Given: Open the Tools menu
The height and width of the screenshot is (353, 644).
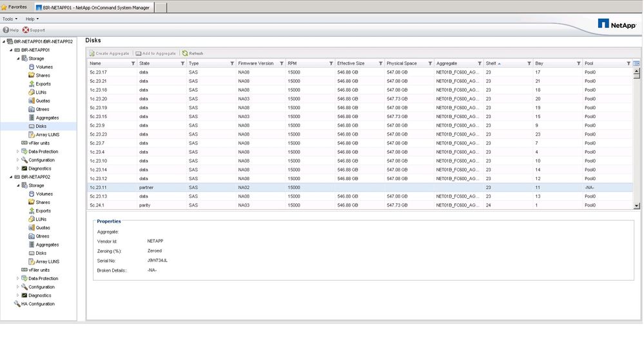Looking at the screenshot, I should click(10, 19).
